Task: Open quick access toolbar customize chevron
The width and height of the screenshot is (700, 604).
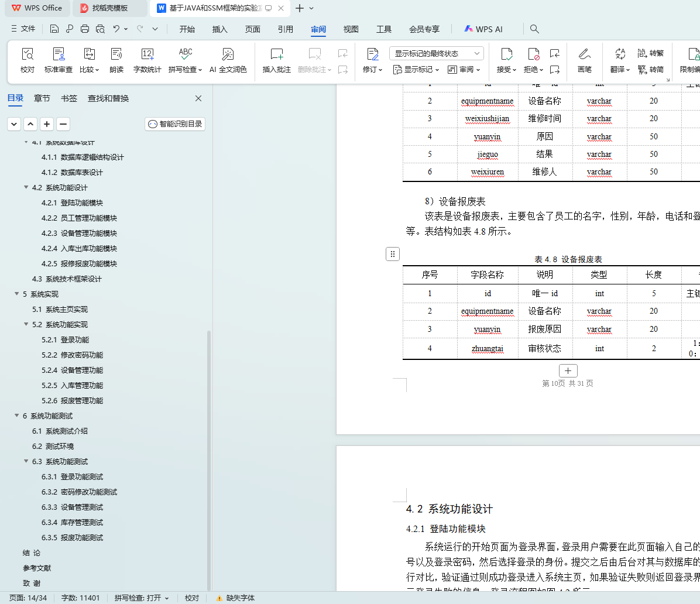Action: 155,29
